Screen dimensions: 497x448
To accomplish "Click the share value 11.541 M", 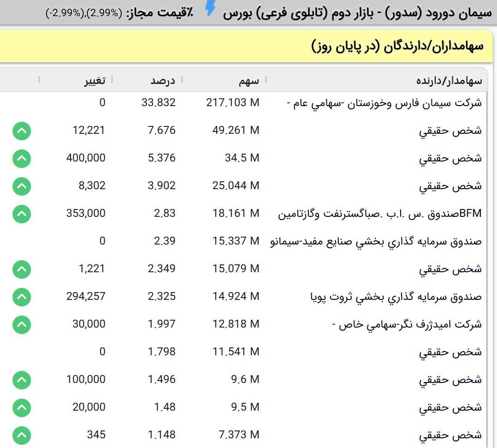I will tap(236, 352).
